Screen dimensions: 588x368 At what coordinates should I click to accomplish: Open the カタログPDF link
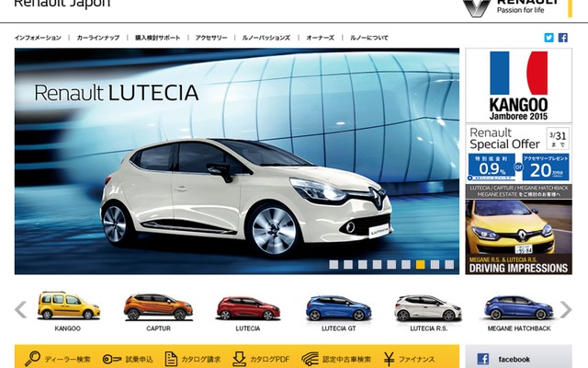pyautogui.click(x=269, y=360)
